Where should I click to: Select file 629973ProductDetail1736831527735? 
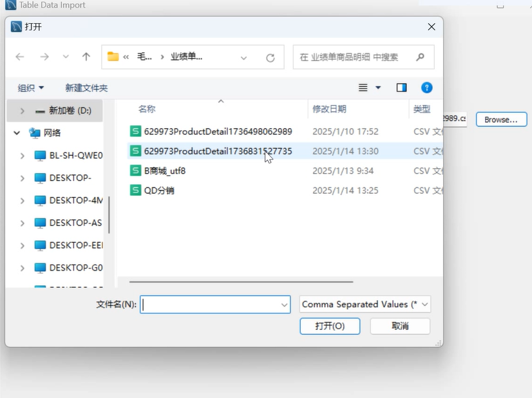(x=218, y=151)
